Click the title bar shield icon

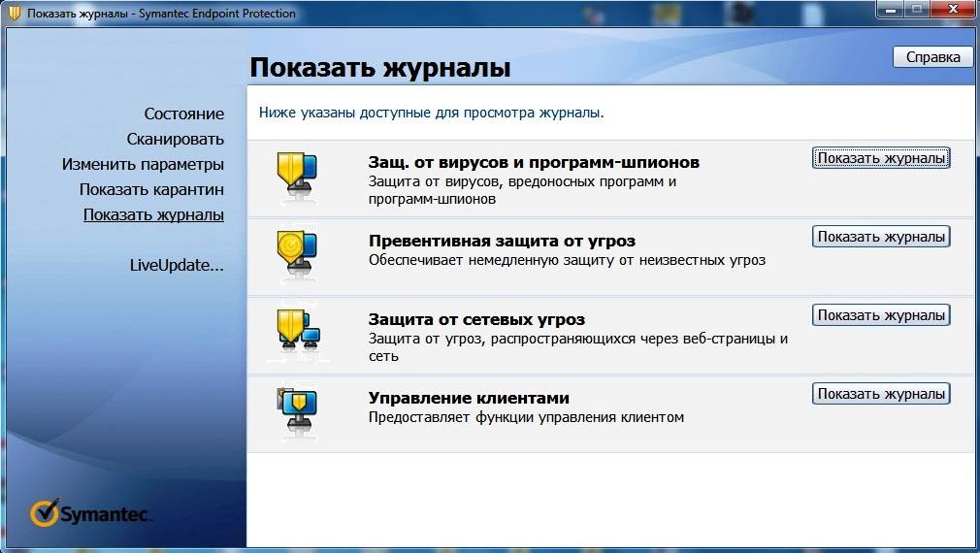click(15, 13)
